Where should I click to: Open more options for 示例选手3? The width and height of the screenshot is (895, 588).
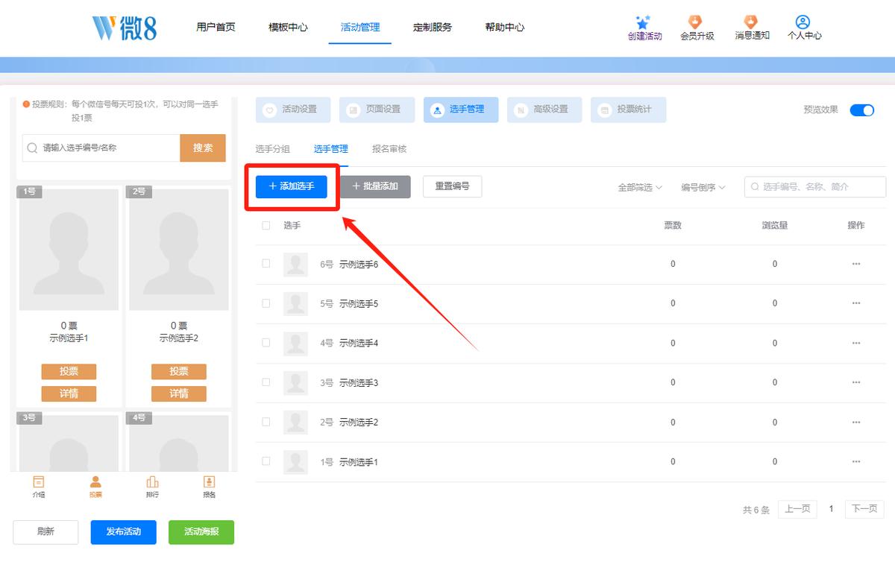[855, 382]
